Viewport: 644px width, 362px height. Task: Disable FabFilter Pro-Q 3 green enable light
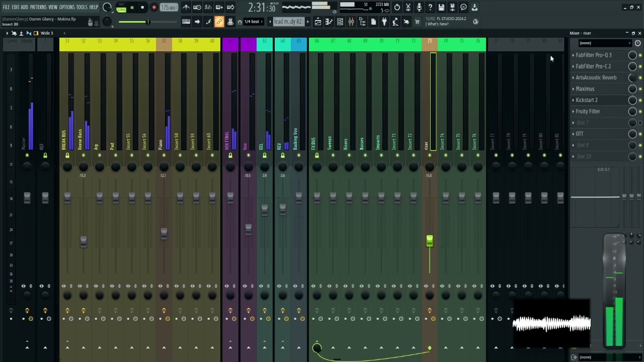[640, 55]
